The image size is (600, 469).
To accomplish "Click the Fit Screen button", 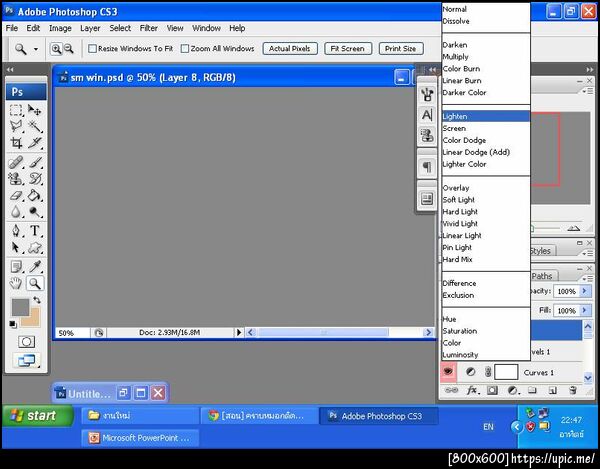I will pyautogui.click(x=348, y=49).
